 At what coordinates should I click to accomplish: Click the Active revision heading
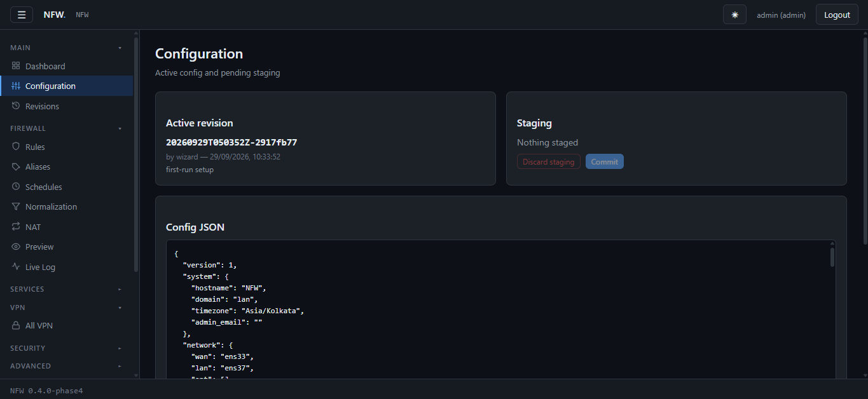click(200, 123)
